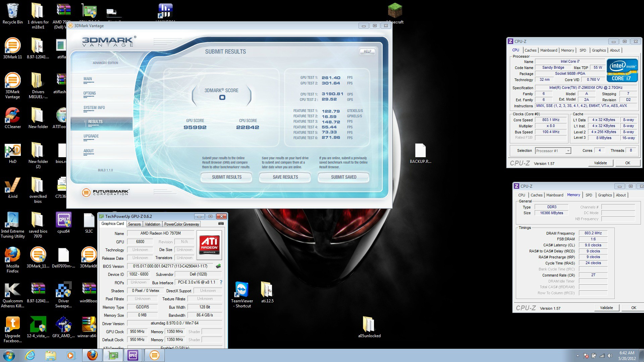644x362 pixels.
Task: Show hidden system tray icons arrow
Action: 578,356
